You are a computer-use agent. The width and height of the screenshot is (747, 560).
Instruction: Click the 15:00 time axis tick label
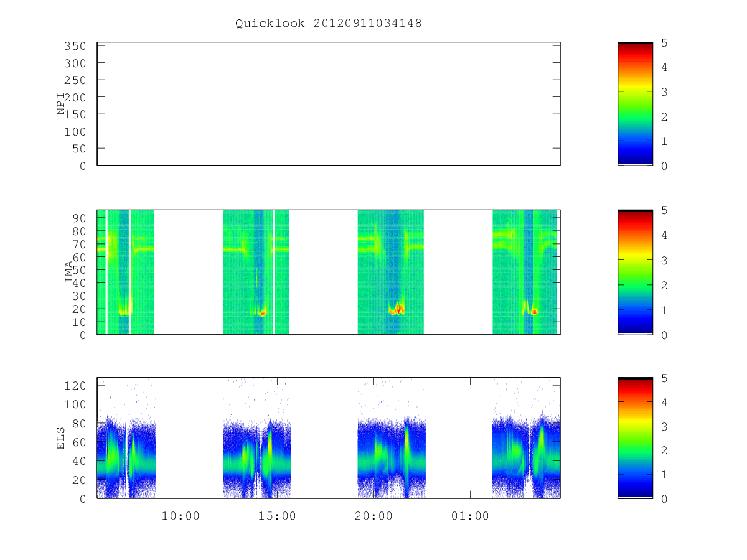tap(277, 516)
